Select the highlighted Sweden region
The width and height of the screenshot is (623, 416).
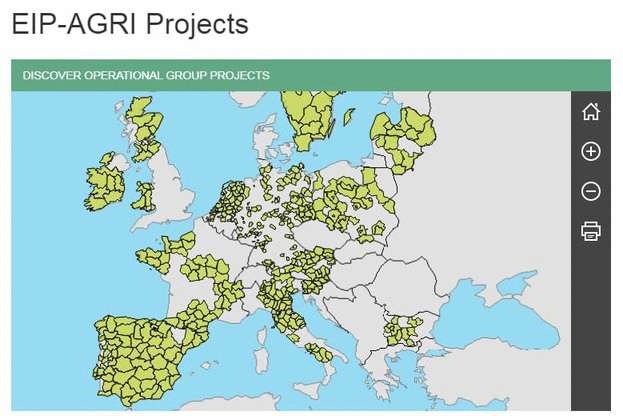pos(310,119)
